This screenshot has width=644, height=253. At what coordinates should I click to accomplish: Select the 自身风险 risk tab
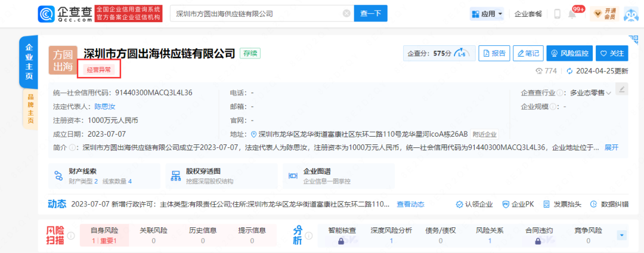[x=104, y=235]
